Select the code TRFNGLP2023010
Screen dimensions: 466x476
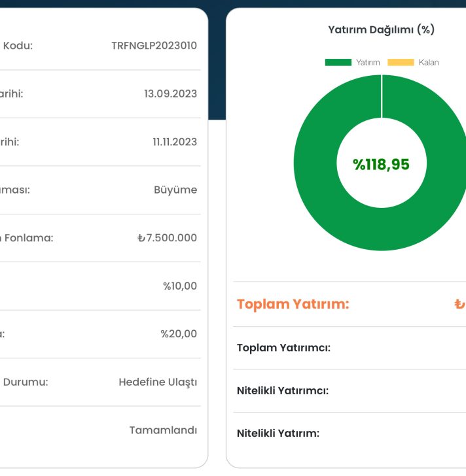(154, 46)
